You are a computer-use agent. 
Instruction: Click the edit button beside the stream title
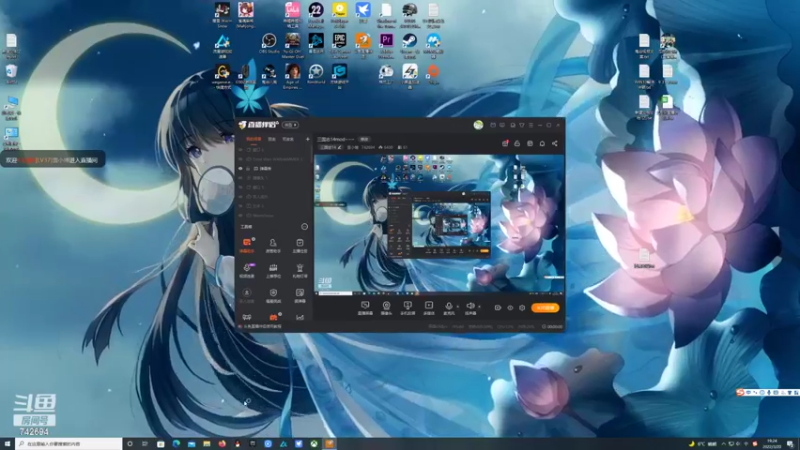click(364, 139)
